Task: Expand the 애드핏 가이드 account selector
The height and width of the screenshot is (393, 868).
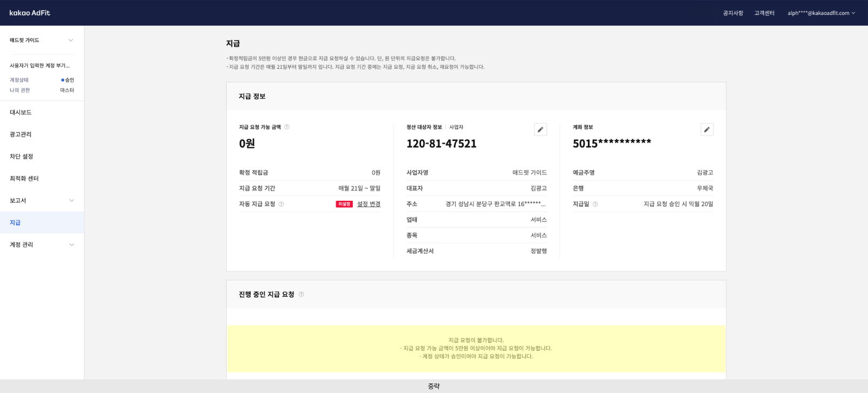Action: 71,40
